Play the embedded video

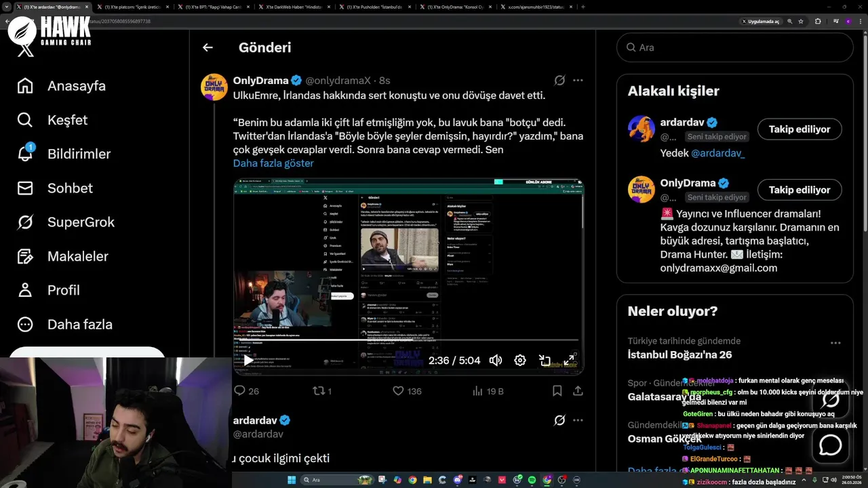pyautogui.click(x=248, y=361)
